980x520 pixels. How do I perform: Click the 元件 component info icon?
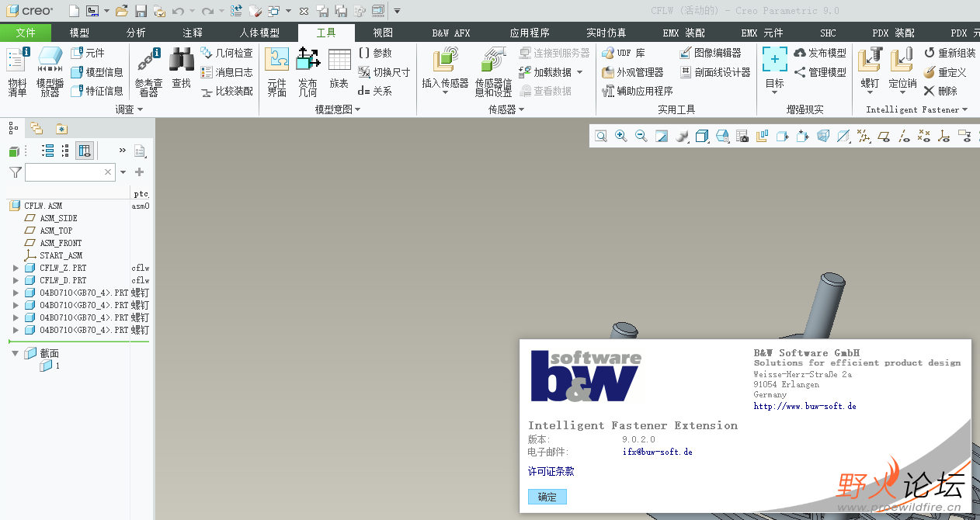87,53
